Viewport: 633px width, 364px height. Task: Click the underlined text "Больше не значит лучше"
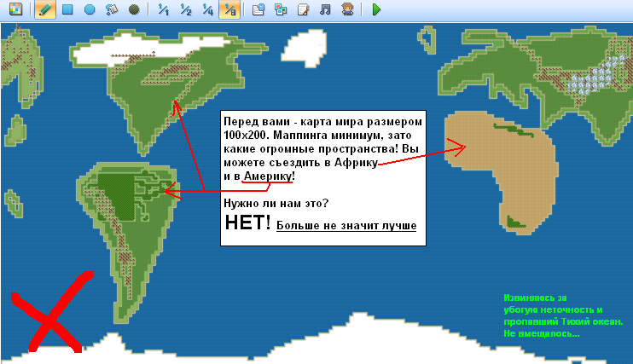346,226
